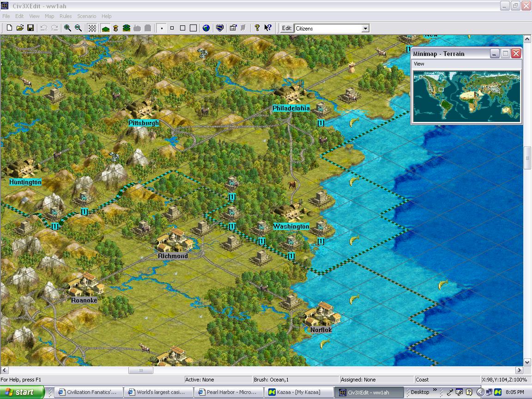Click the Washington city label
Screen dimensions: 532x399
click(291, 226)
